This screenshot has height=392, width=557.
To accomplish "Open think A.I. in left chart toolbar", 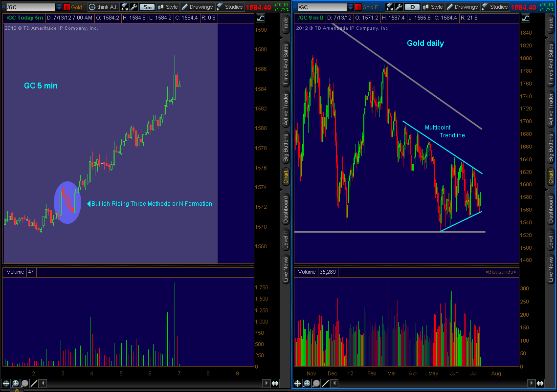I will click(x=103, y=7).
